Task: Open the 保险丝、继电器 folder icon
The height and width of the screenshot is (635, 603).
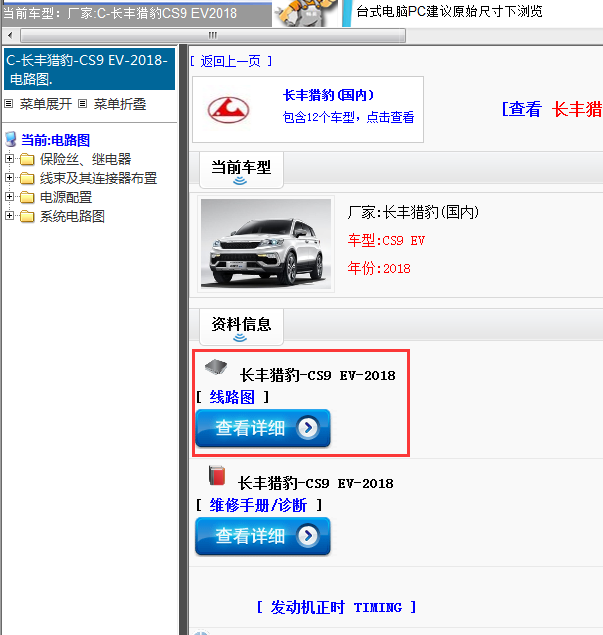Action: click(27, 159)
